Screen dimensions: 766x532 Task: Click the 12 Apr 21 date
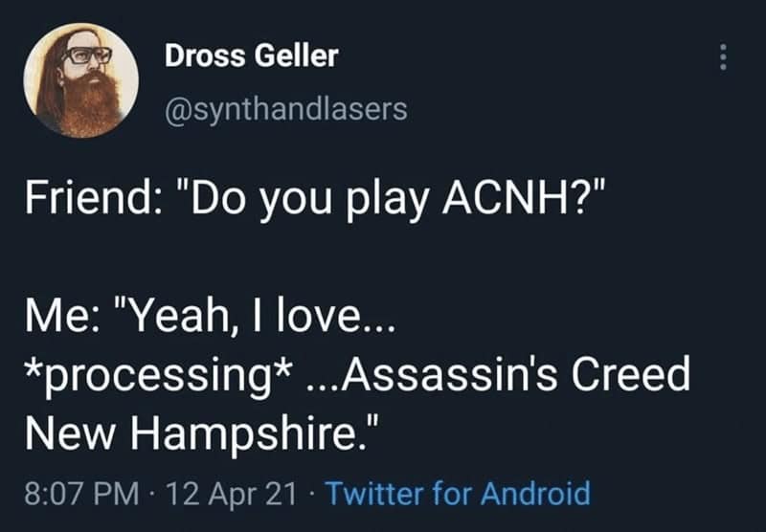229,494
